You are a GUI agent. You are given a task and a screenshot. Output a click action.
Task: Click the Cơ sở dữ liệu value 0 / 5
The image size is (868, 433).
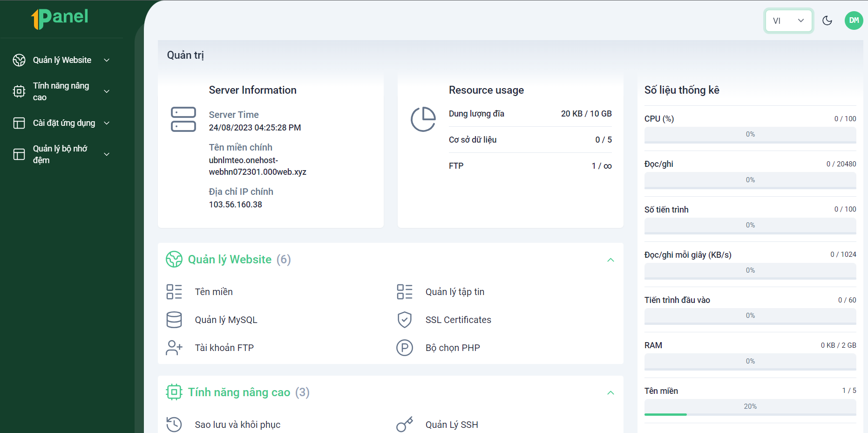(604, 140)
